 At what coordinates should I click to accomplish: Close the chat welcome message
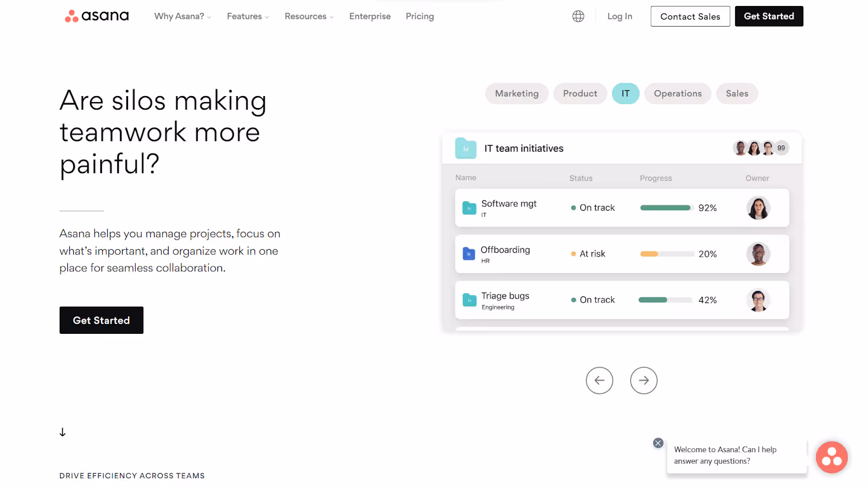pyautogui.click(x=658, y=443)
